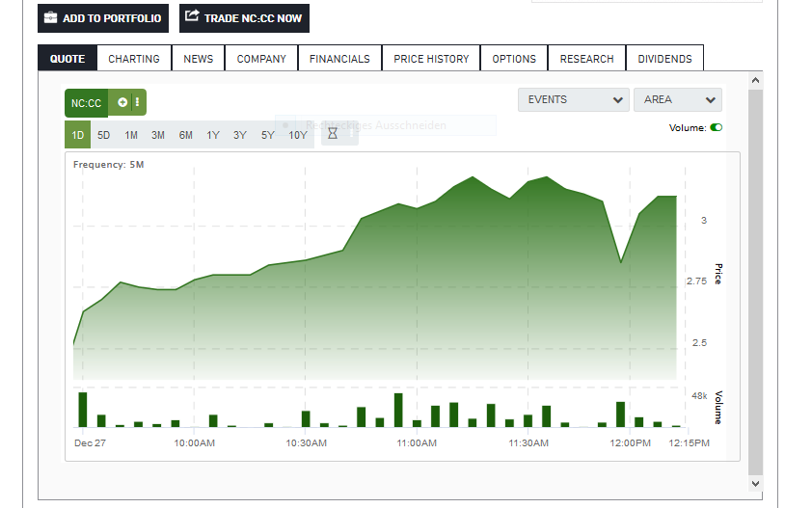The image size is (812, 508).
Task: Click the first volume bar at market open
Action: tap(83, 410)
